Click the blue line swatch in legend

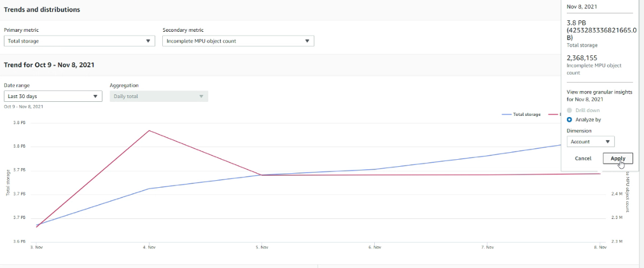(507, 115)
